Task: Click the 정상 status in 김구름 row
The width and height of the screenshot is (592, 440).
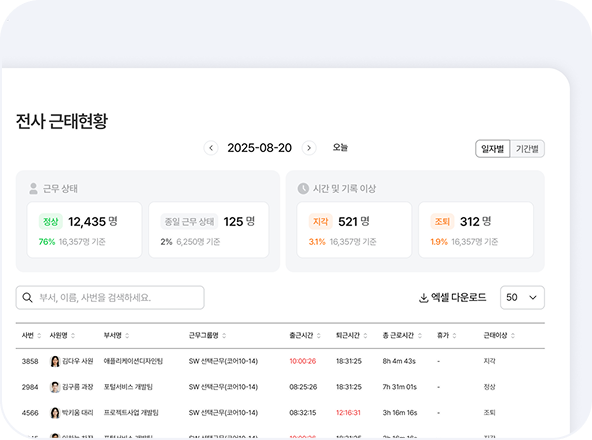Action: tap(489, 387)
